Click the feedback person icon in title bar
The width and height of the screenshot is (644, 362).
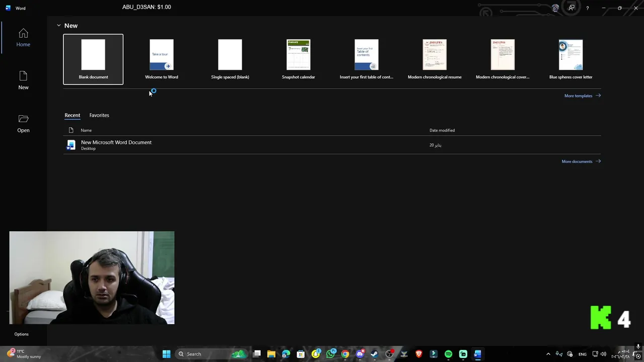[x=572, y=8]
